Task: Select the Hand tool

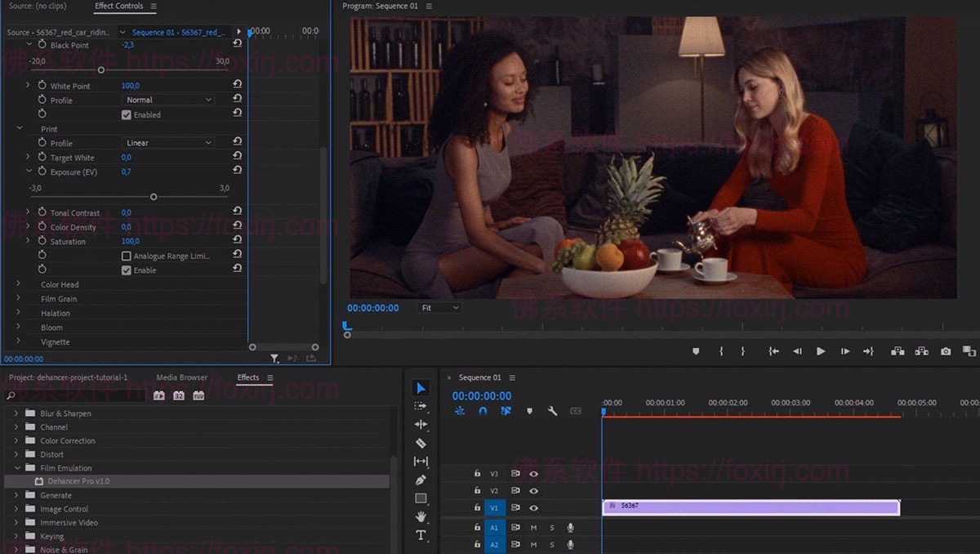Action: tap(421, 516)
